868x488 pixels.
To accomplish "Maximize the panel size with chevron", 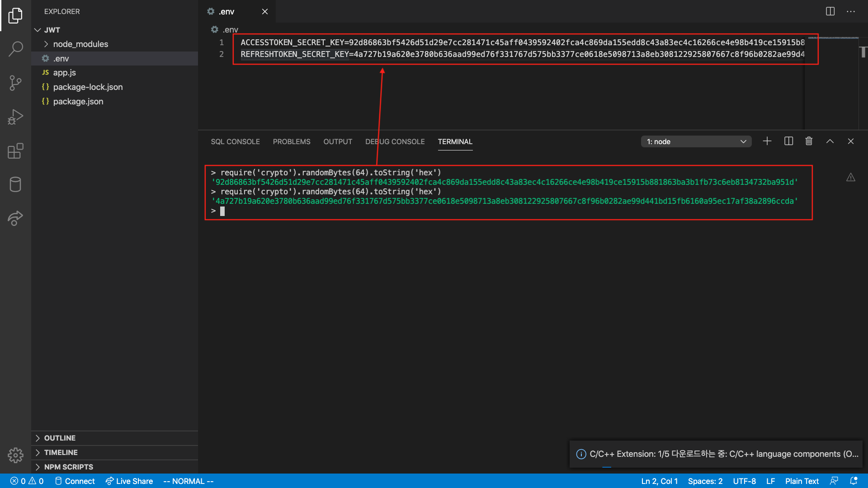I will [830, 141].
